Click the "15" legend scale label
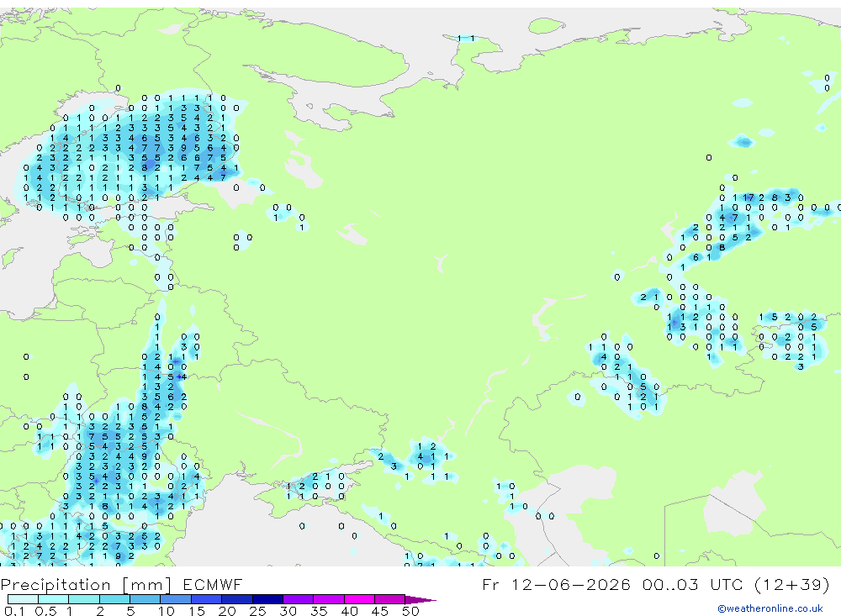 coord(197,611)
